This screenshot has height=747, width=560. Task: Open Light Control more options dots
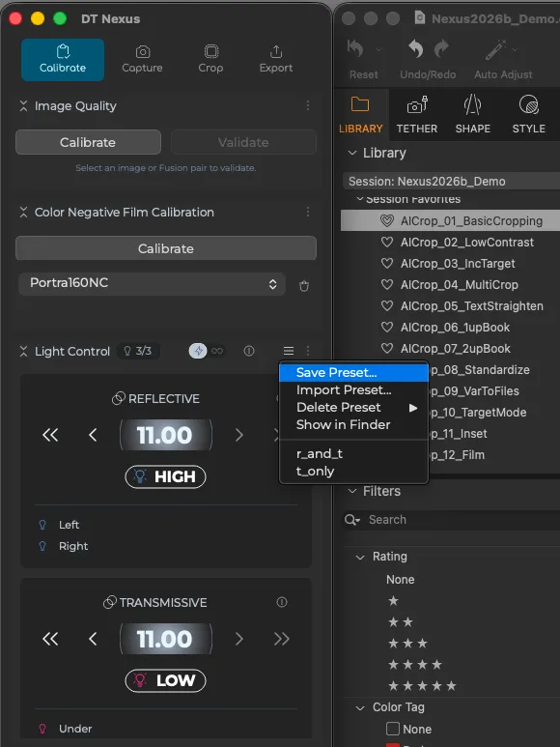point(308,351)
